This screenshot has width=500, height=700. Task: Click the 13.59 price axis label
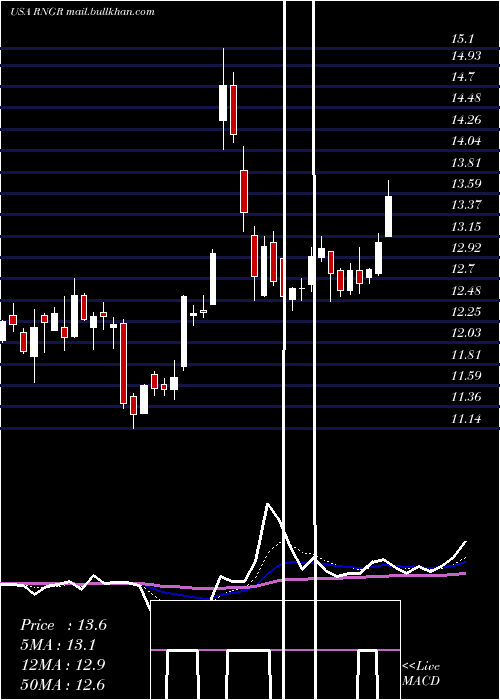(466, 183)
